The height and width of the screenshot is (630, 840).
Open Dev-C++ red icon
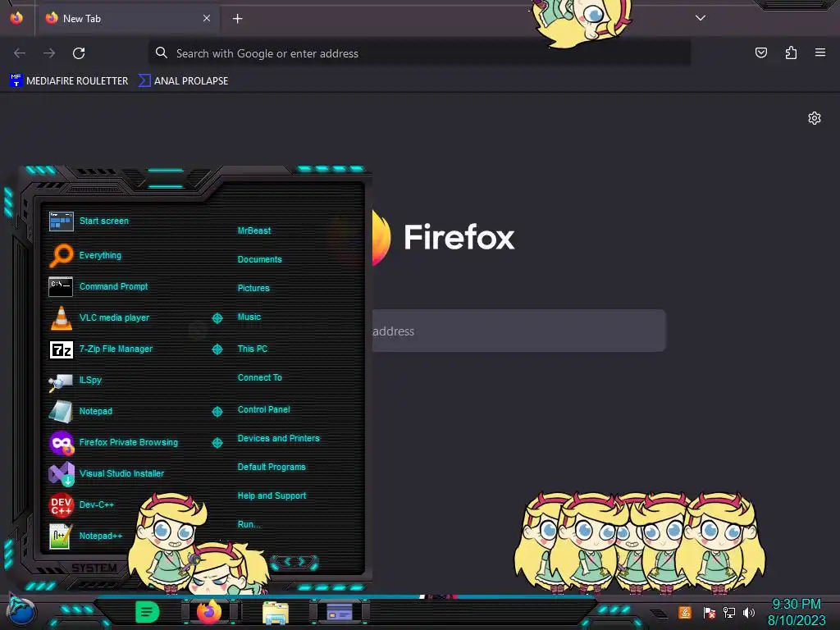click(x=62, y=504)
